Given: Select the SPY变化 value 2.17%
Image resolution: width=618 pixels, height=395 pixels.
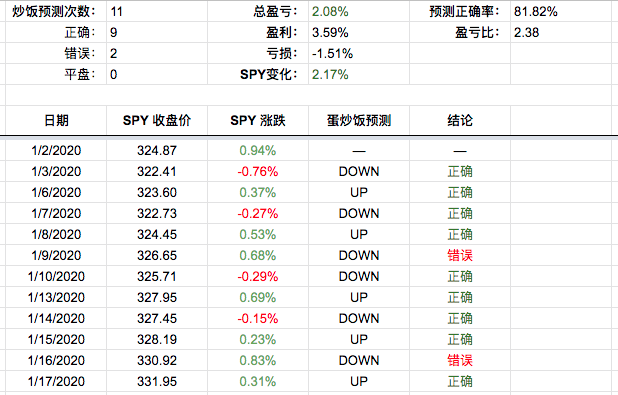Looking at the screenshot, I should click(x=330, y=75).
